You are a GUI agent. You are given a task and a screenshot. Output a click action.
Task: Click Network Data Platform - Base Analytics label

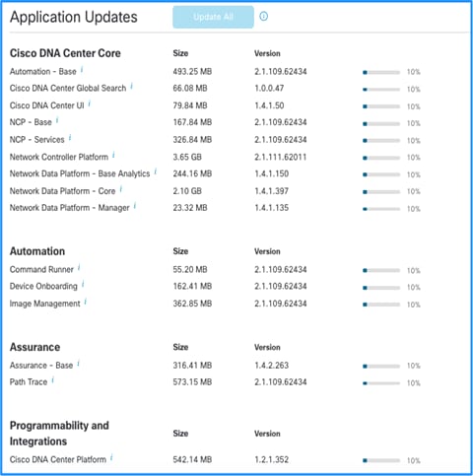80,173
